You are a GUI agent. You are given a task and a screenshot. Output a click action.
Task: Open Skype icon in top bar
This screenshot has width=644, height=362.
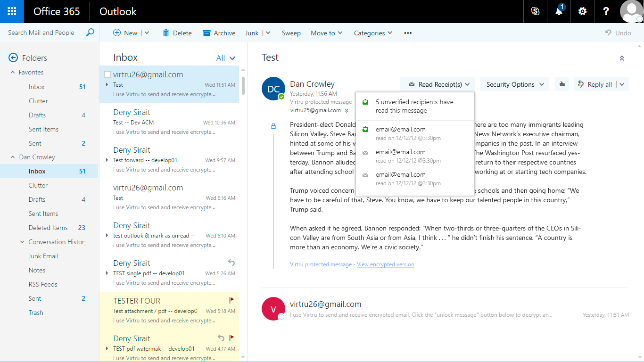535,11
